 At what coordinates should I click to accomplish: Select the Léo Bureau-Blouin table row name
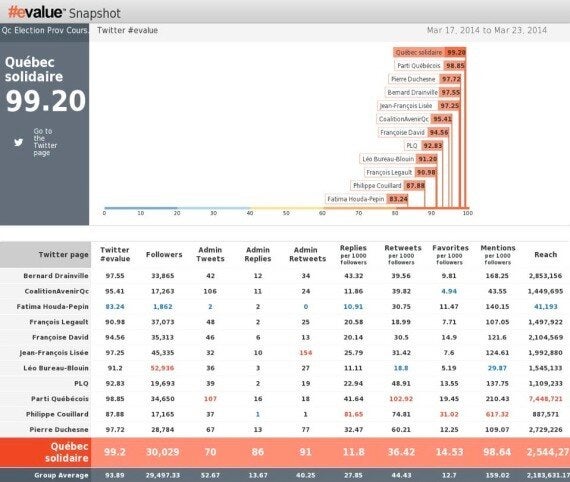click(56, 368)
